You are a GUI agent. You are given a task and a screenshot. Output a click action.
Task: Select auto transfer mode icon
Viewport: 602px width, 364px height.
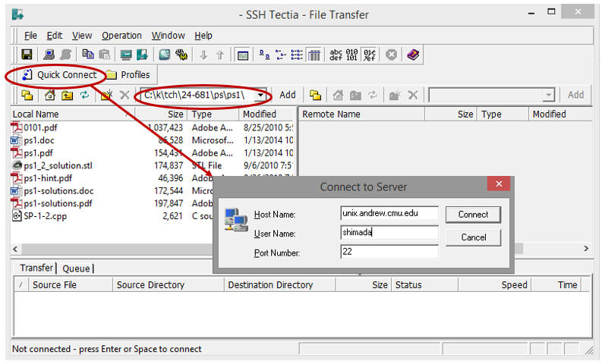(x=370, y=55)
